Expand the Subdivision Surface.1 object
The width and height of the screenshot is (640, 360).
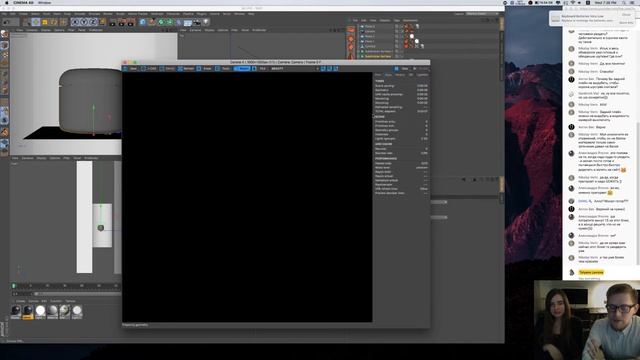359,51
